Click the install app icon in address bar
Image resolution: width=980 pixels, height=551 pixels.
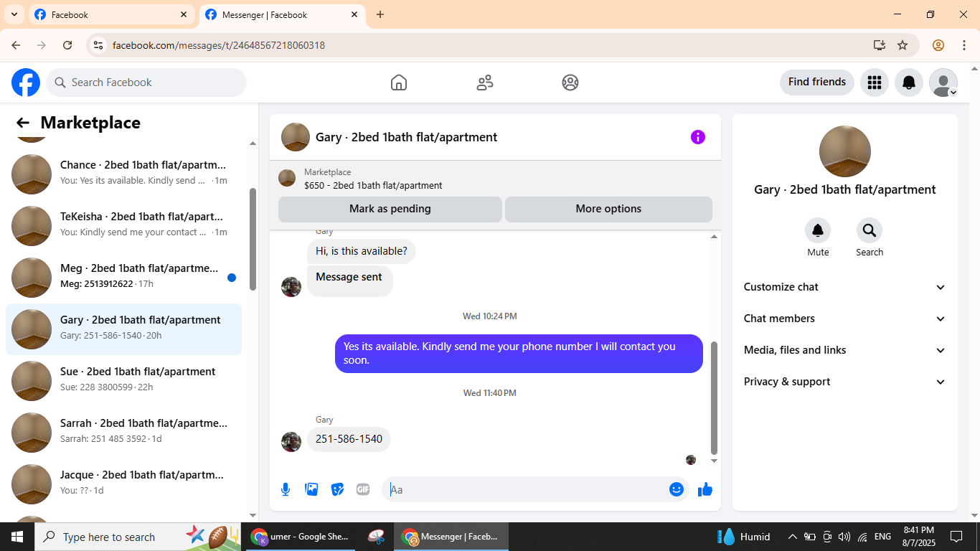pyautogui.click(x=880, y=45)
